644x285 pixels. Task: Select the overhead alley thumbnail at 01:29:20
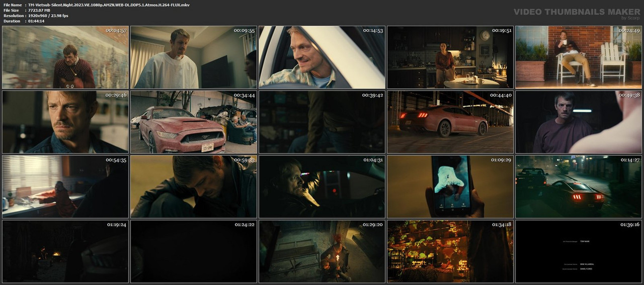(322, 251)
